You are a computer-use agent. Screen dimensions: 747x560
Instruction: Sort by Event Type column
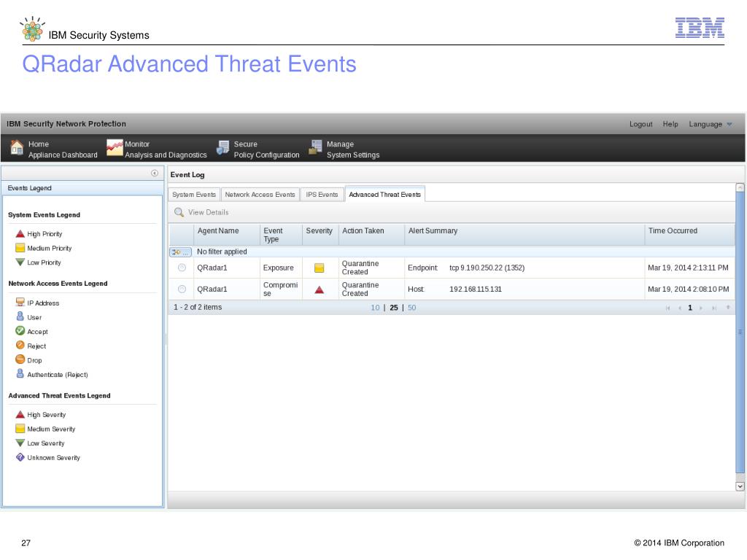pos(281,234)
